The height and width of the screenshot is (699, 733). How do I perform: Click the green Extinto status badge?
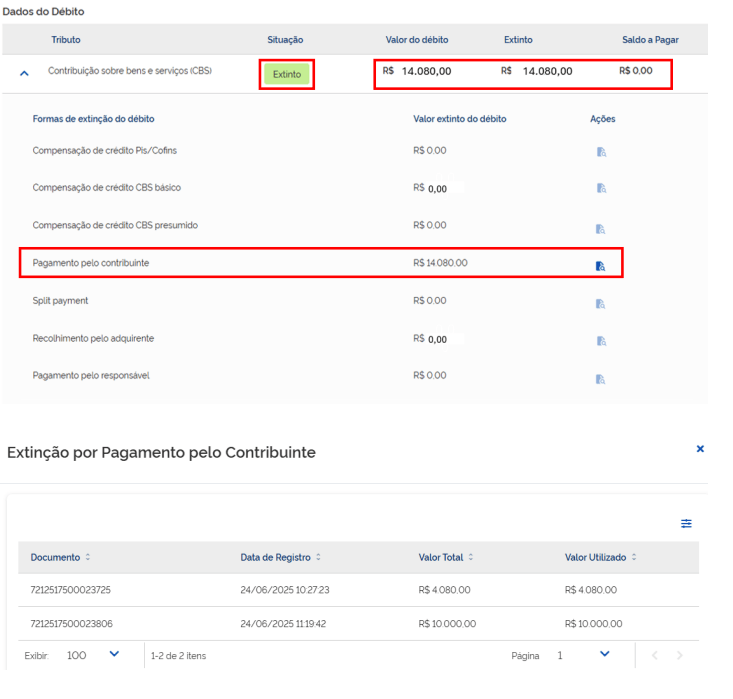tap(287, 75)
